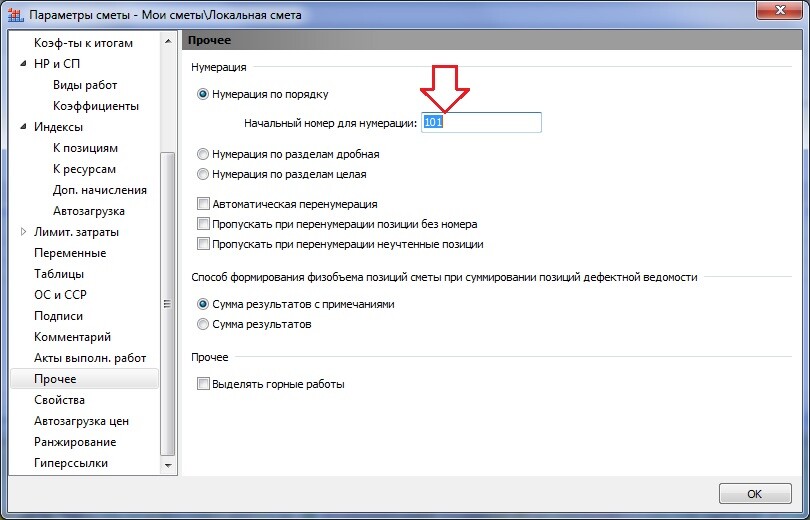Open 'Подписи' section

[58, 316]
